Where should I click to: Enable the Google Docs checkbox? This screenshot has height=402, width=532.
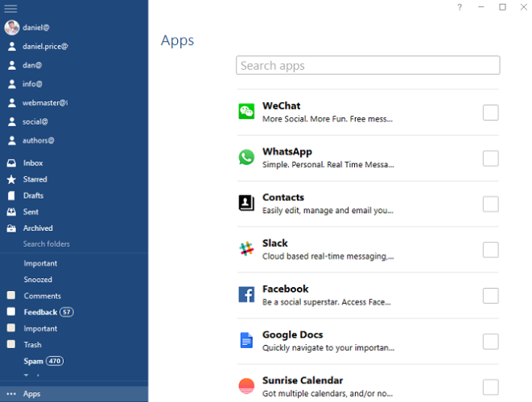(491, 342)
